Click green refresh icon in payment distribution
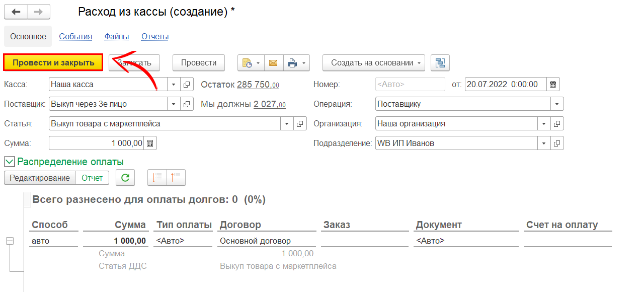 [x=125, y=177]
